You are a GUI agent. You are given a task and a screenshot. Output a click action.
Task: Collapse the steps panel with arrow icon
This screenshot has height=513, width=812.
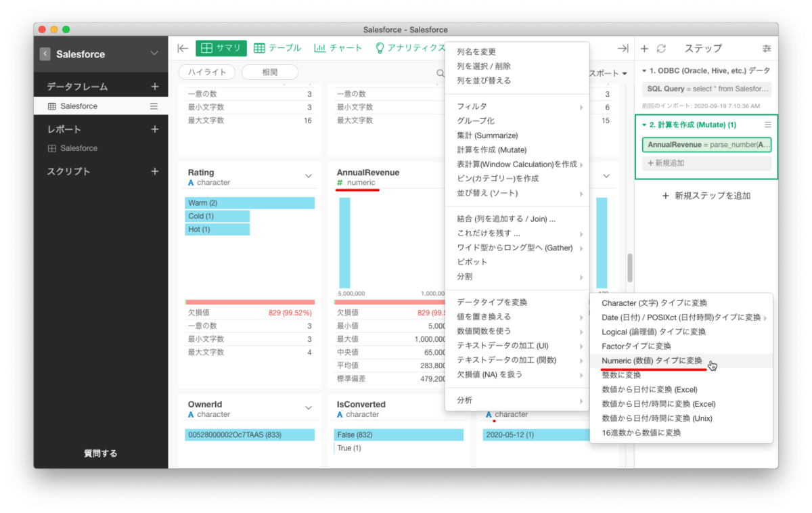click(x=623, y=48)
